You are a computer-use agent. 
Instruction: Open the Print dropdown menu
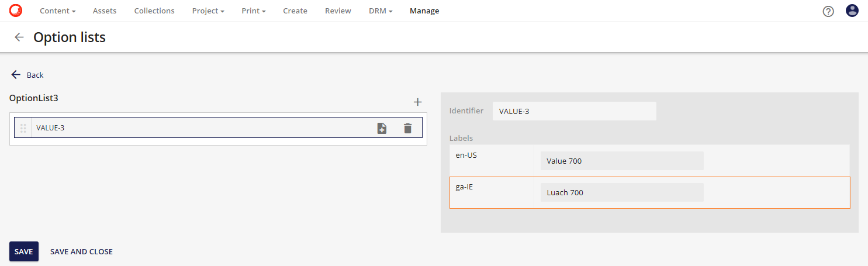pyautogui.click(x=253, y=11)
